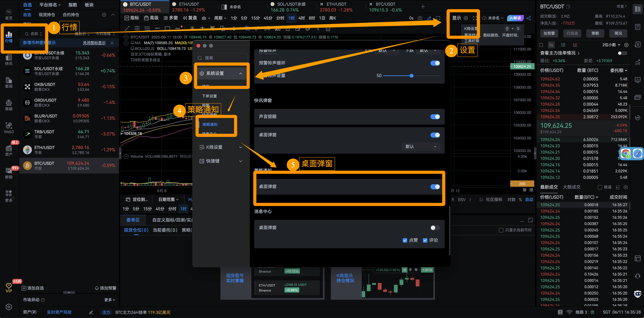This screenshot has height=318, width=644.
Task: Open watchlist settings hexagon icon beside 合约持仓
Action: [x=104, y=15]
